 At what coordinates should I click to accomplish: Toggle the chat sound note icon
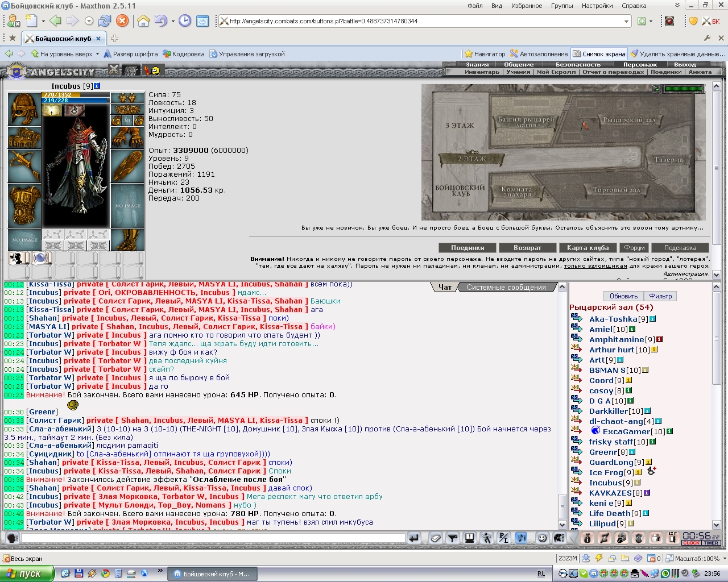pos(521,538)
